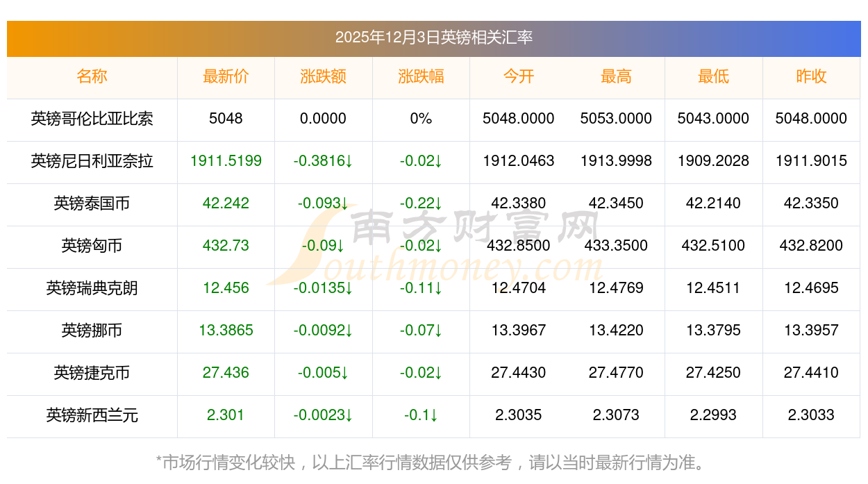
Task: Click change amount -0.0135↓
Action: [x=324, y=288]
